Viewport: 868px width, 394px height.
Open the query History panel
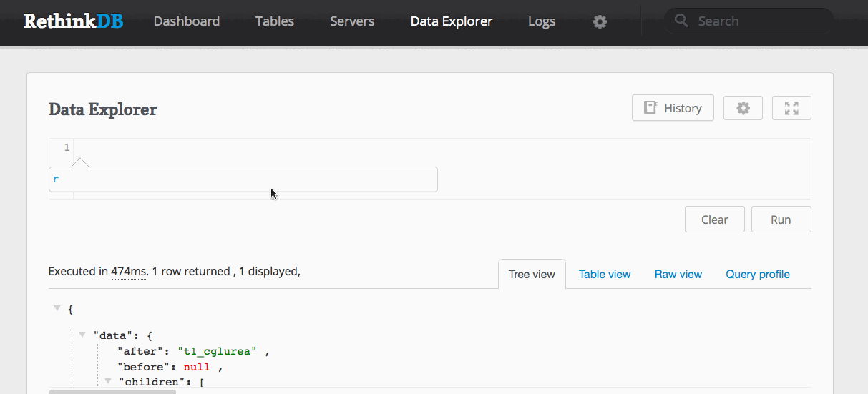pos(673,108)
